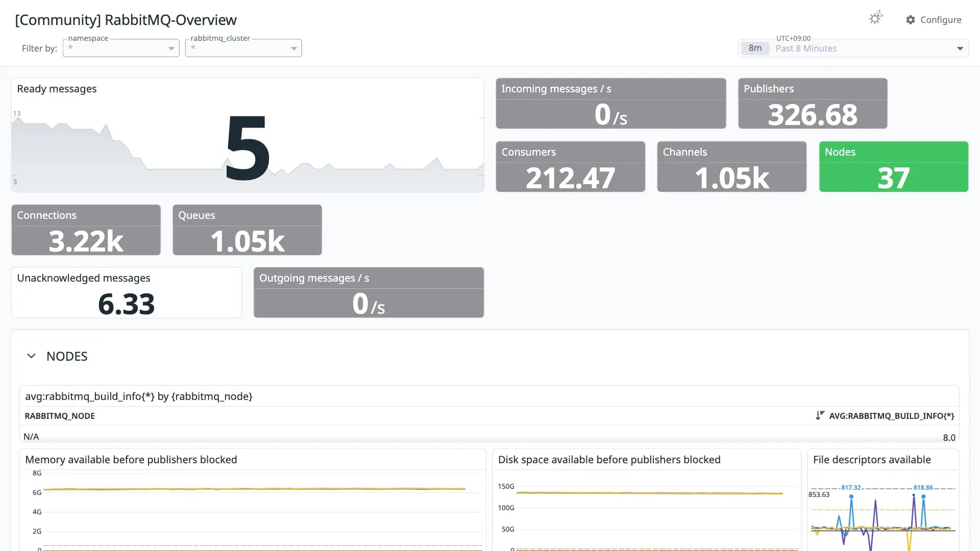
Task: Sort by the RABBITMQ_NODE column header
Action: click(60, 416)
